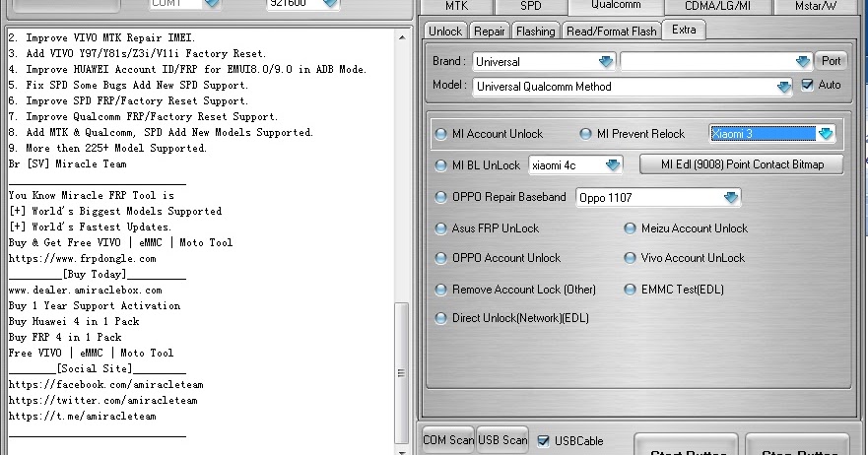
Task: Switch to the Mstar/W tab
Action: pyautogui.click(x=816, y=7)
